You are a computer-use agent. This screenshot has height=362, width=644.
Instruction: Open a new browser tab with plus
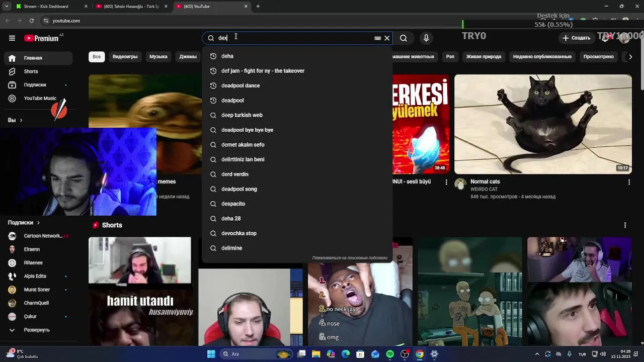click(x=258, y=7)
